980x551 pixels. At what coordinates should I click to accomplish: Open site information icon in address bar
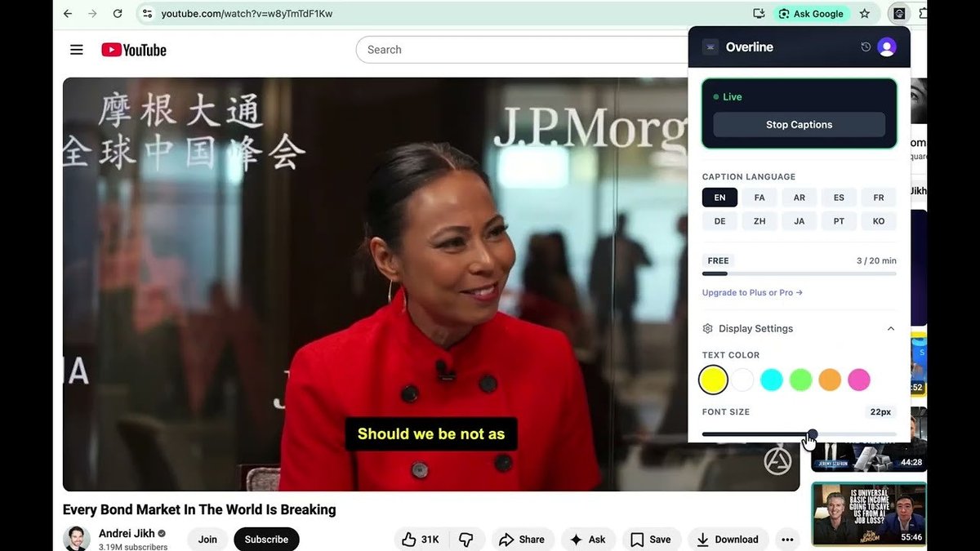tap(146, 14)
